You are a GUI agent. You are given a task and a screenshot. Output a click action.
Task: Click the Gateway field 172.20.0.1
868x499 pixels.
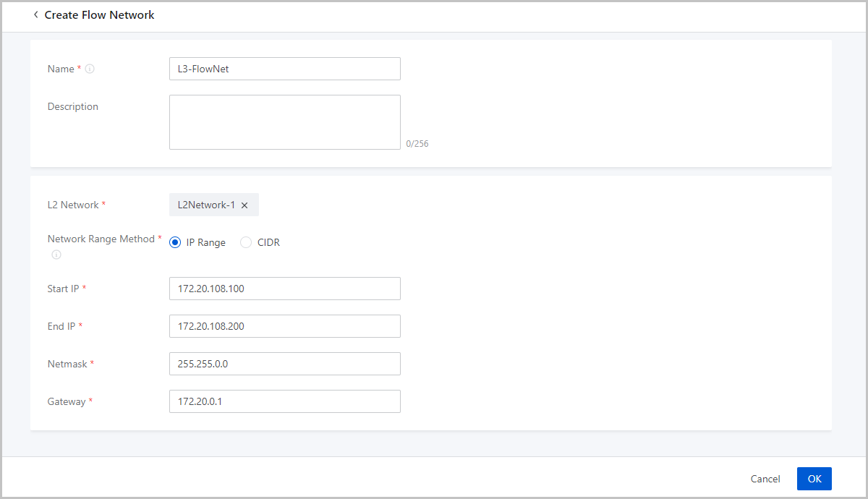click(285, 401)
